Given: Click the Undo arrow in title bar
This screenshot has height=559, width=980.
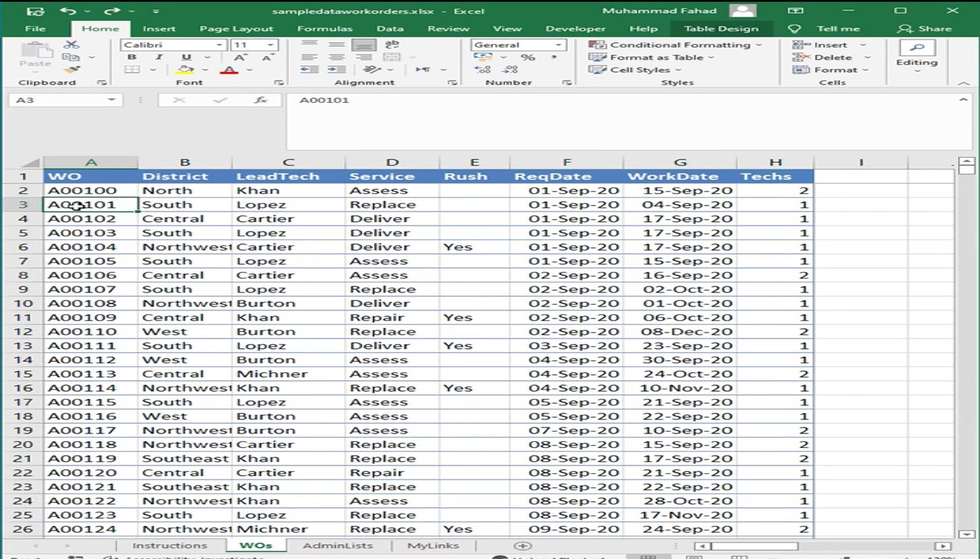Looking at the screenshot, I should click(68, 10).
